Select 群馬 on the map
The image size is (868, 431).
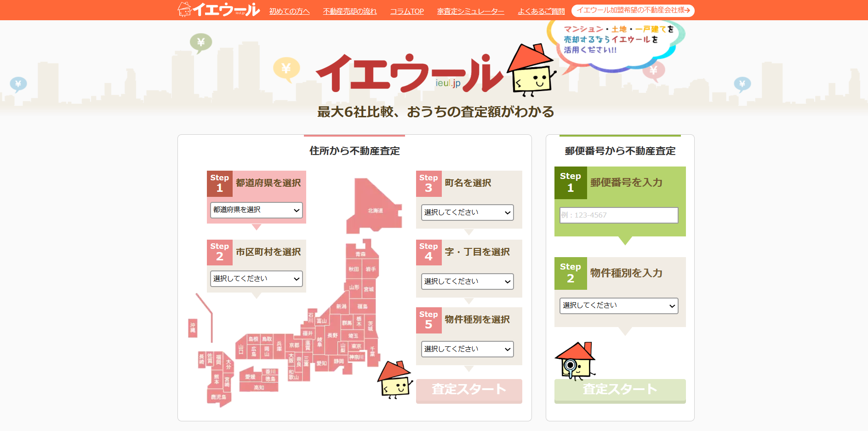(347, 323)
